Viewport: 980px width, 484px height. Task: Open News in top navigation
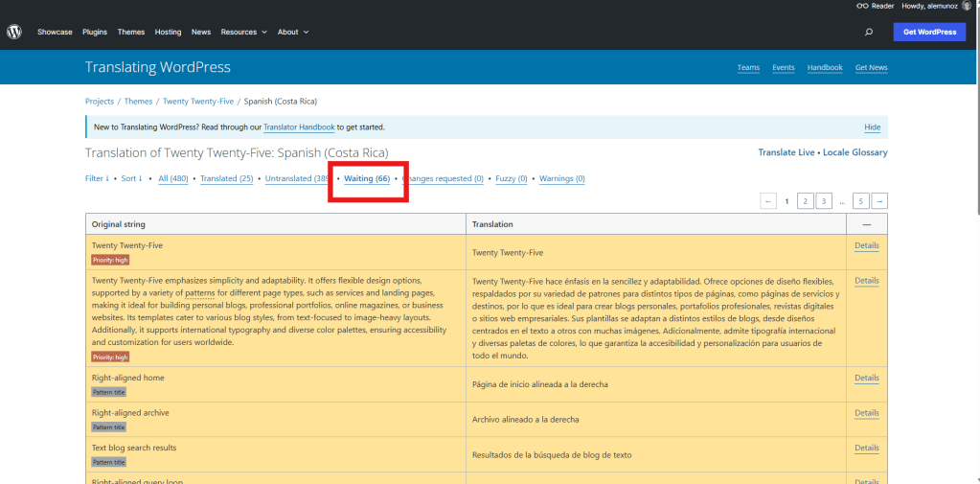[x=201, y=32]
